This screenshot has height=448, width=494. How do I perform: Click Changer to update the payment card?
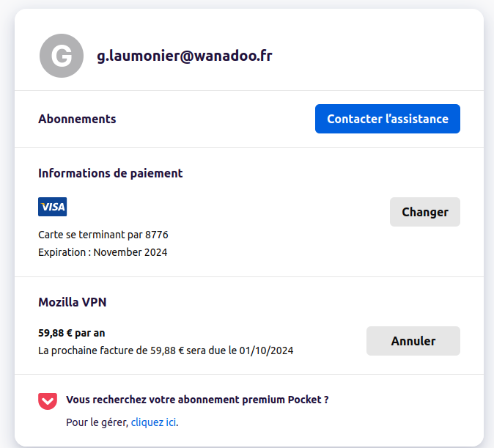tap(424, 212)
